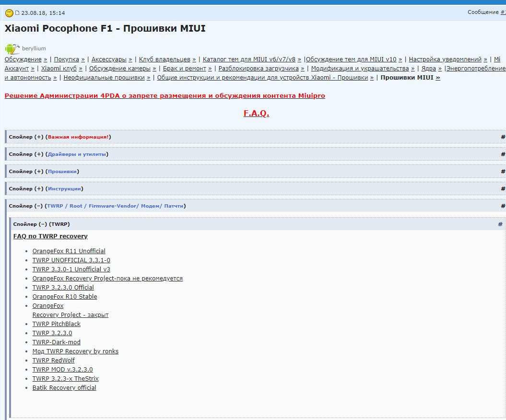Image resolution: width=506 pixels, height=420 pixels.
Task: Open TWRP-Dark-mod link
Action: (x=57, y=342)
